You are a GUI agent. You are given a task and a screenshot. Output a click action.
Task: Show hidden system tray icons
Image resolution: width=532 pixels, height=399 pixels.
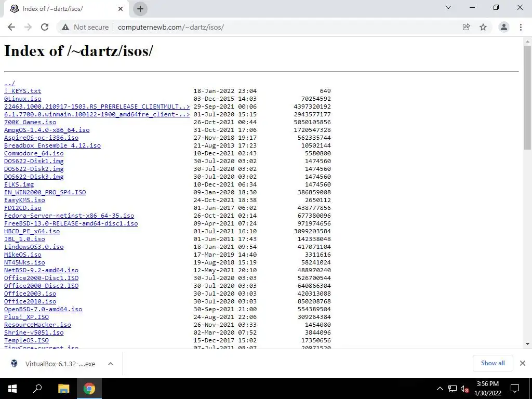(440, 389)
